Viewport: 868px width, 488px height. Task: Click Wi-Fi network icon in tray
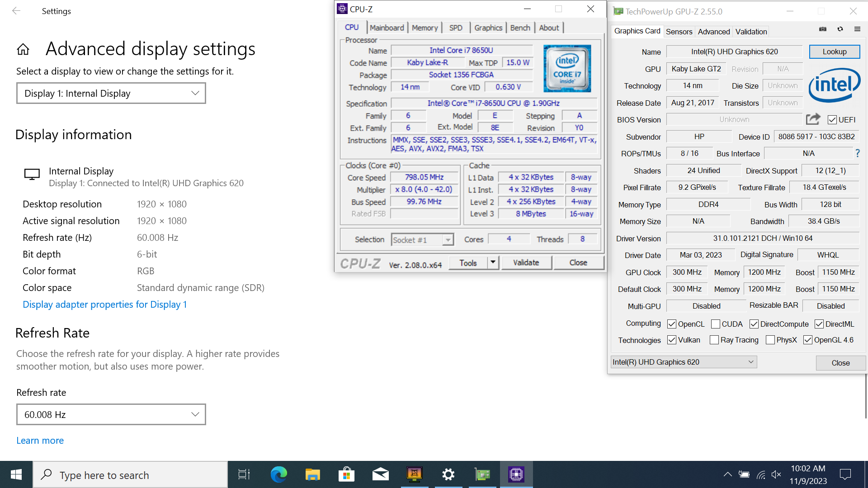[761, 474]
